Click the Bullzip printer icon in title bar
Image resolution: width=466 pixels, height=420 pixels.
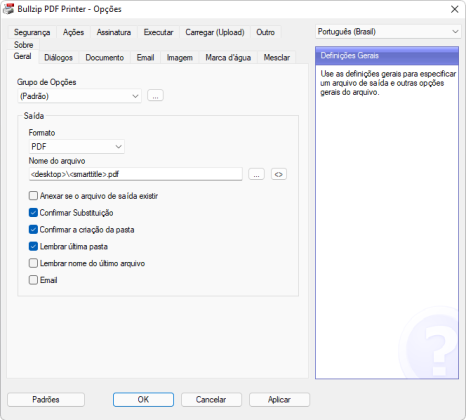(x=9, y=9)
